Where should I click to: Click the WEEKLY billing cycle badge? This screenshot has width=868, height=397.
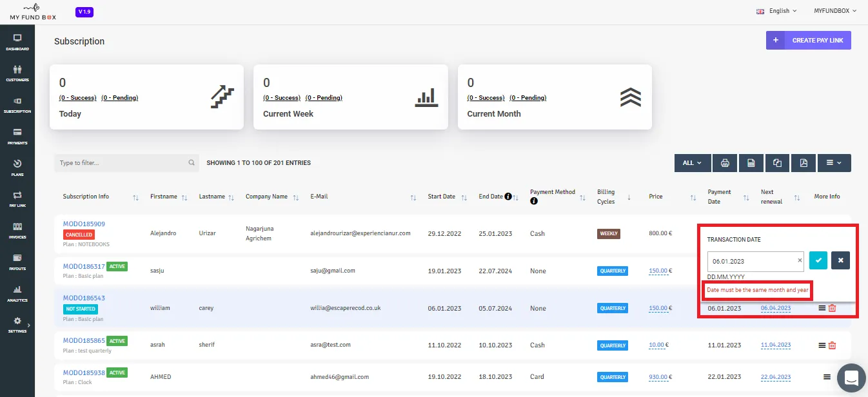pyautogui.click(x=609, y=233)
